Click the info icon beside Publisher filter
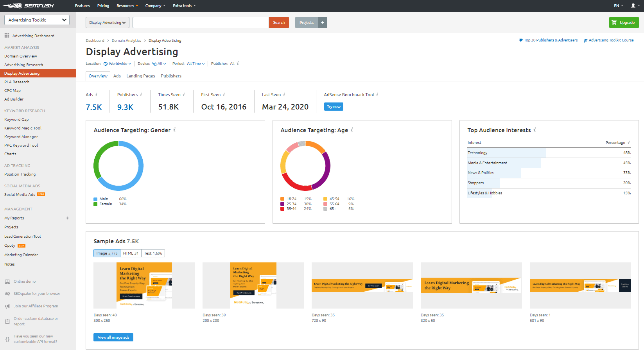The height and width of the screenshot is (350, 644). point(238,63)
